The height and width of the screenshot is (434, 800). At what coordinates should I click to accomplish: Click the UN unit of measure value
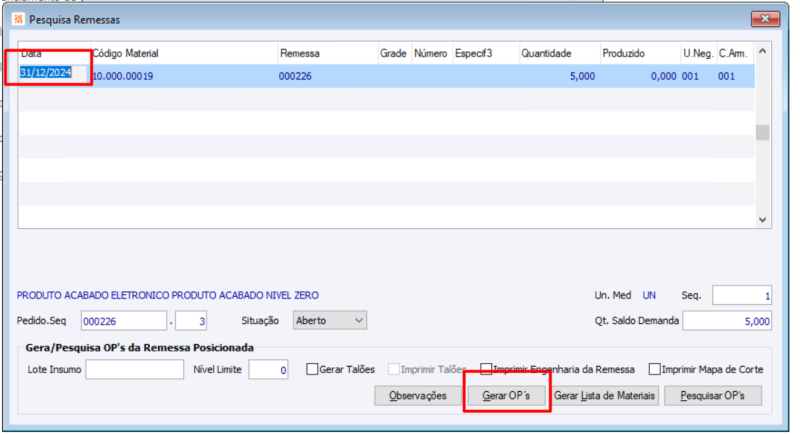click(x=649, y=295)
